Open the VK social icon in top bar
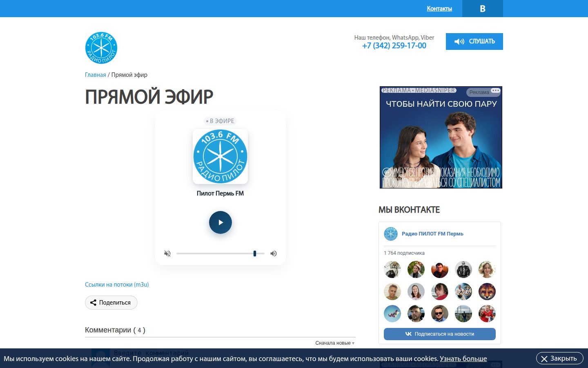This screenshot has width=588, height=368. 482,9
